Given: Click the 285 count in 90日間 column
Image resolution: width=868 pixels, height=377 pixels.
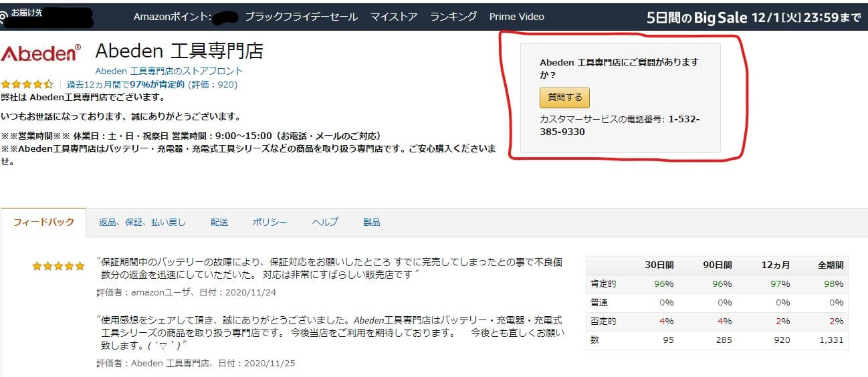Looking at the screenshot, I should pyautogui.click(x=724, y=340).
